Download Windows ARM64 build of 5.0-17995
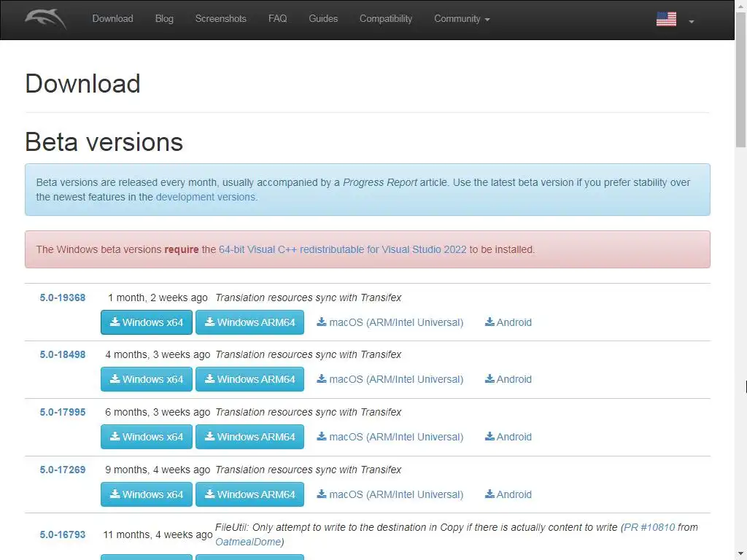The image size is (747, 560). [249, 437]
